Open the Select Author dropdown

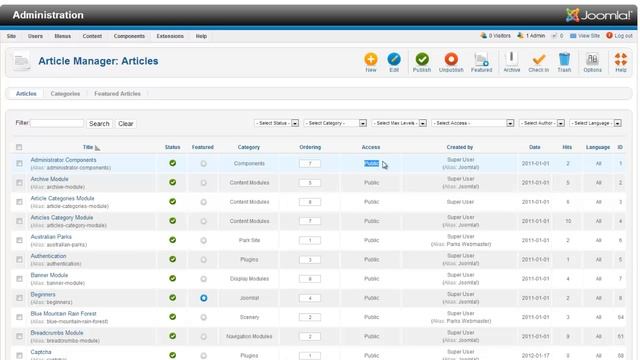click(542, 123)
